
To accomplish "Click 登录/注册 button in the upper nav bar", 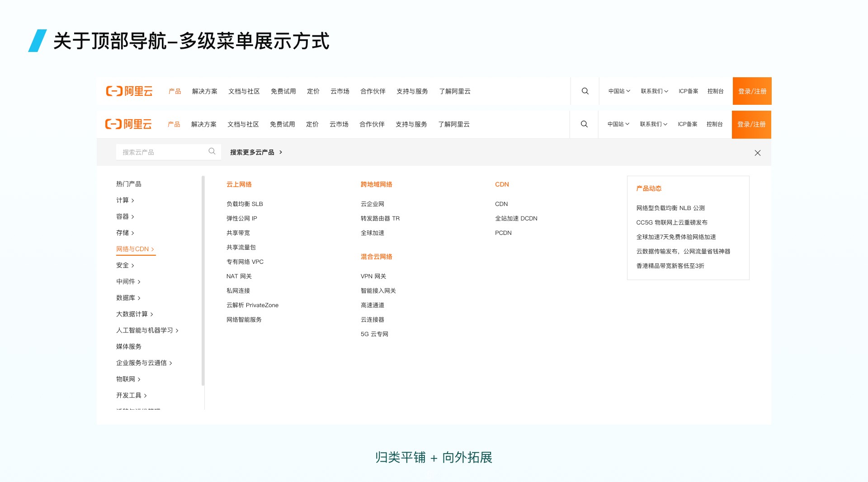I will click(752, 91).
